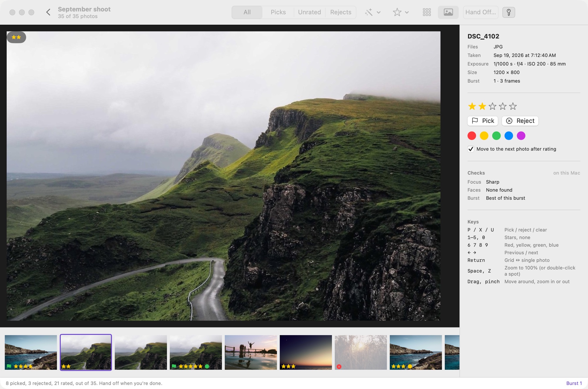Click the Burst 1 status link

574,383
